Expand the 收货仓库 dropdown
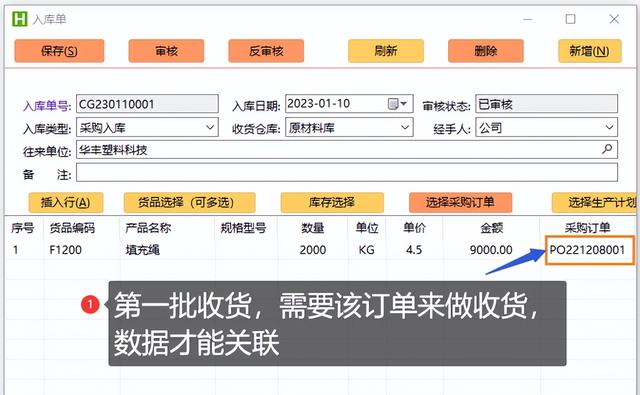Screen dimensions: 640x395 click(x=405, y=127)
